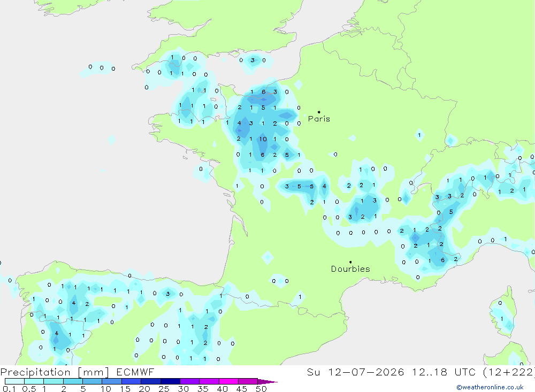Pick the 40–45 mm magenta legend swatch
Viewport: 535px width, 392px height.
228,381
